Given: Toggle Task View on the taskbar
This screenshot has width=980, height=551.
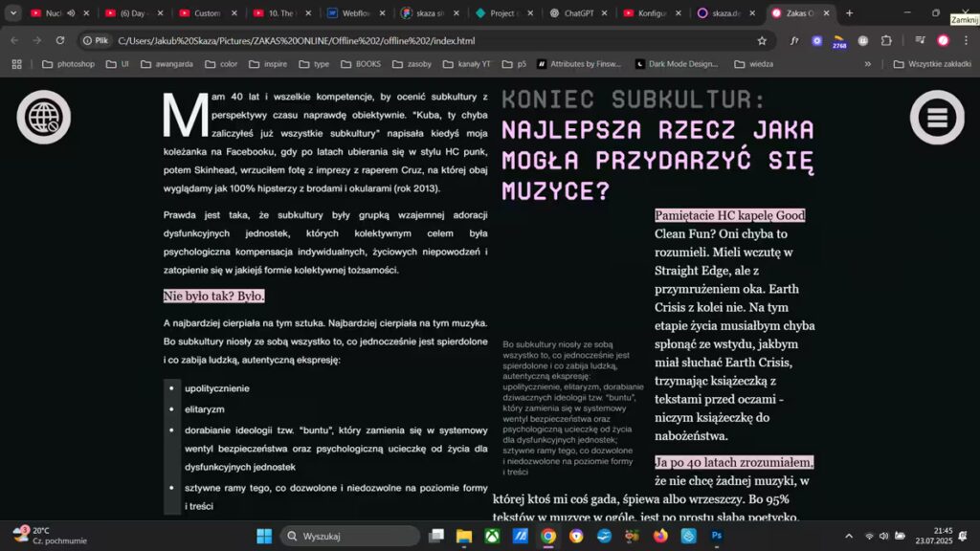Looking at the screenshot, I should (436, 537).
